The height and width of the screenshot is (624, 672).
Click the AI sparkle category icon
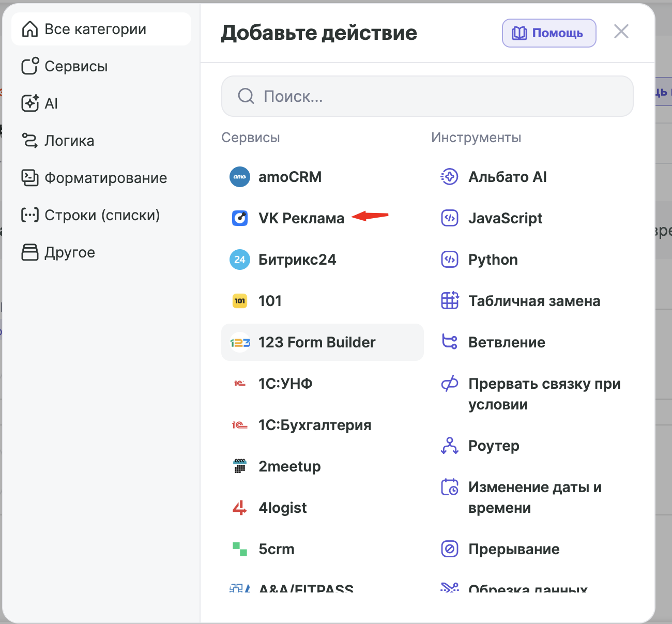click(30, 103)
